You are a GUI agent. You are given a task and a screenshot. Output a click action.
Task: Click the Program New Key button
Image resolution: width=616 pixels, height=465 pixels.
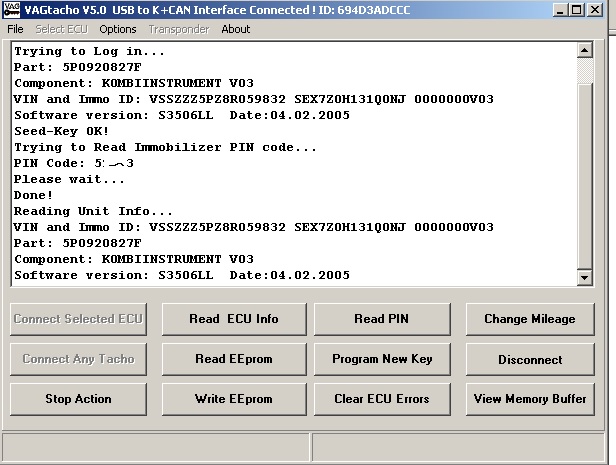click(382, 359)
